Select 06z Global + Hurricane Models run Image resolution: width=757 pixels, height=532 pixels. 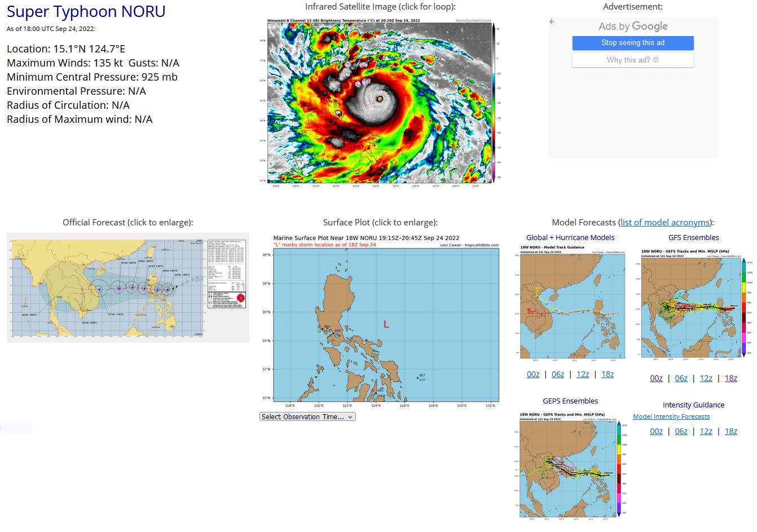coord(558,374)
